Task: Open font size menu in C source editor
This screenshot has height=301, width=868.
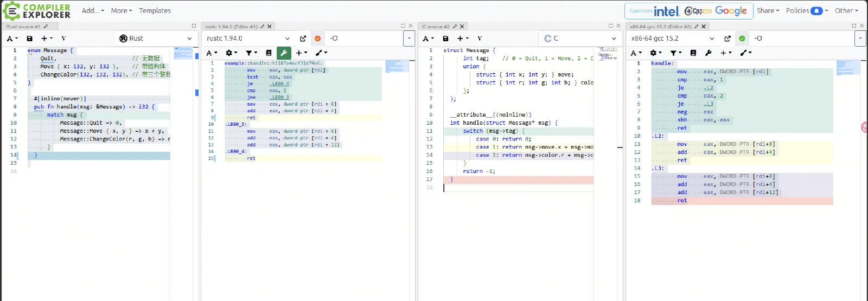Action: [x=428, y=39]
